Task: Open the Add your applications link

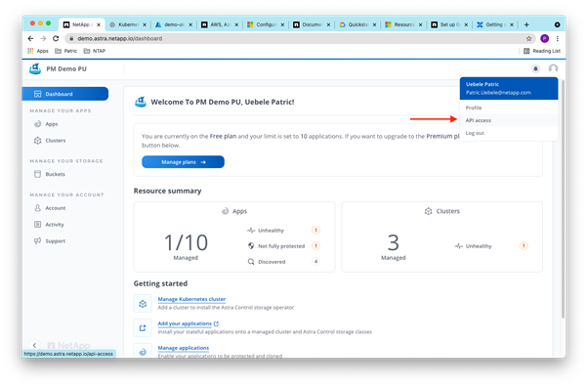Action: tap(185, 323)
